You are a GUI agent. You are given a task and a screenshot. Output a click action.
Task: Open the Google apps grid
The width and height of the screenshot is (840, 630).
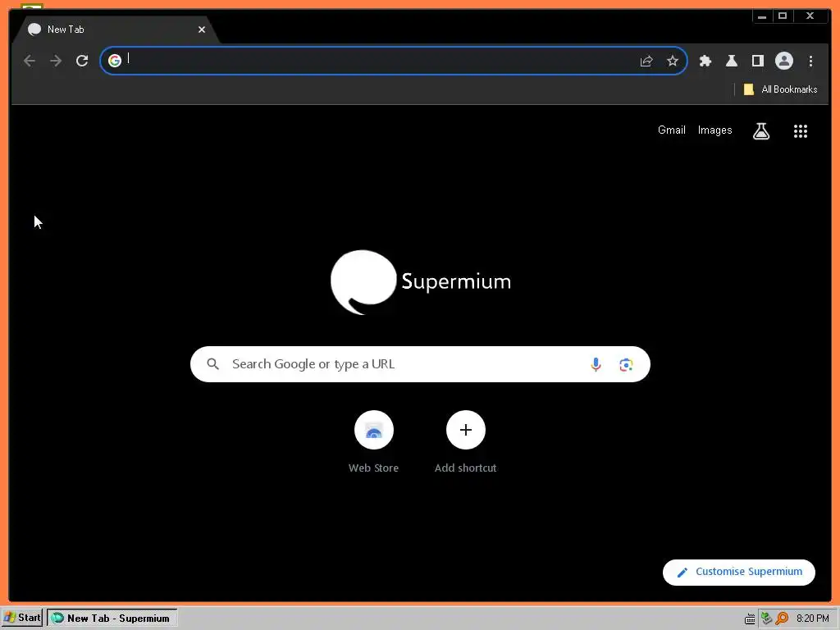click(801, 130)
